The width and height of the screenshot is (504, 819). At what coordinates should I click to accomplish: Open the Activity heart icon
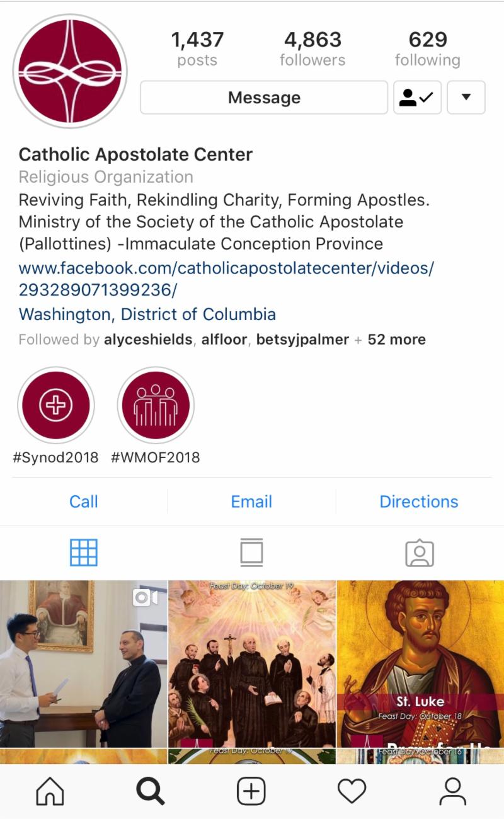tap(352, 791)
